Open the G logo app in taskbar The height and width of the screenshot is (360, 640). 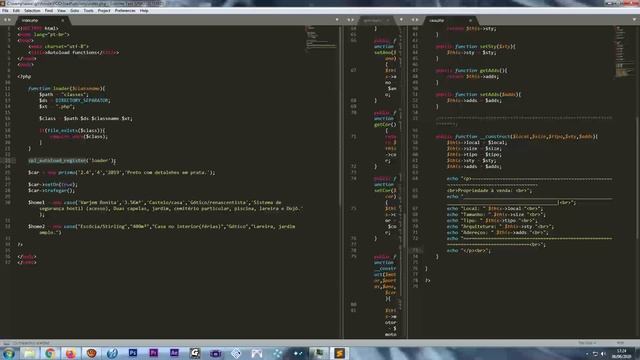195,353
